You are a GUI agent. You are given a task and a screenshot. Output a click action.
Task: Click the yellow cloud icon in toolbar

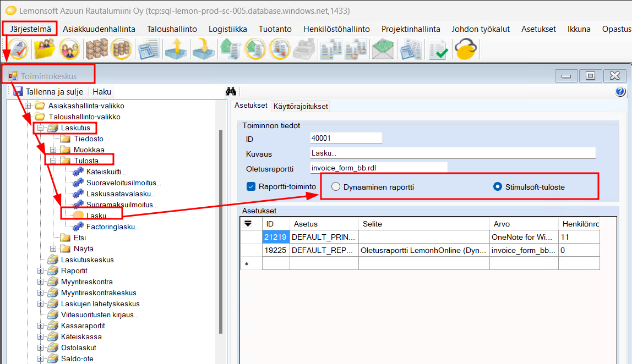tap(466, 49)
